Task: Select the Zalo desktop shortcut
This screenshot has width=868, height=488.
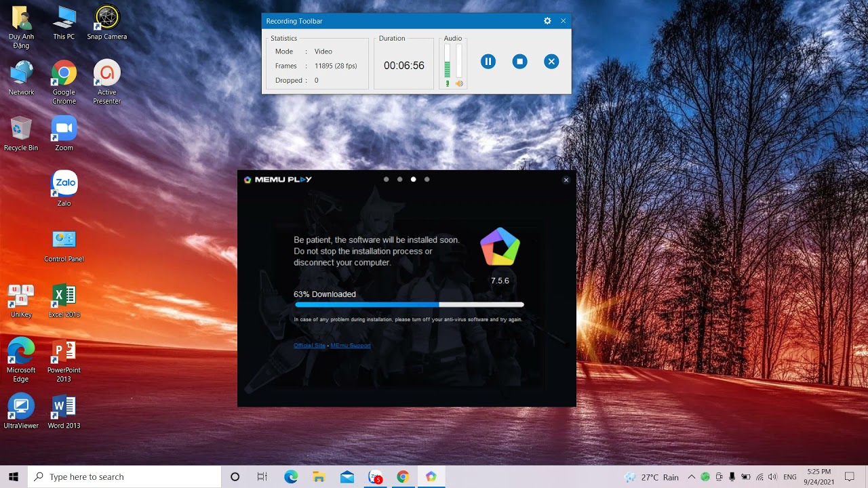Action: tap(64, 190)
